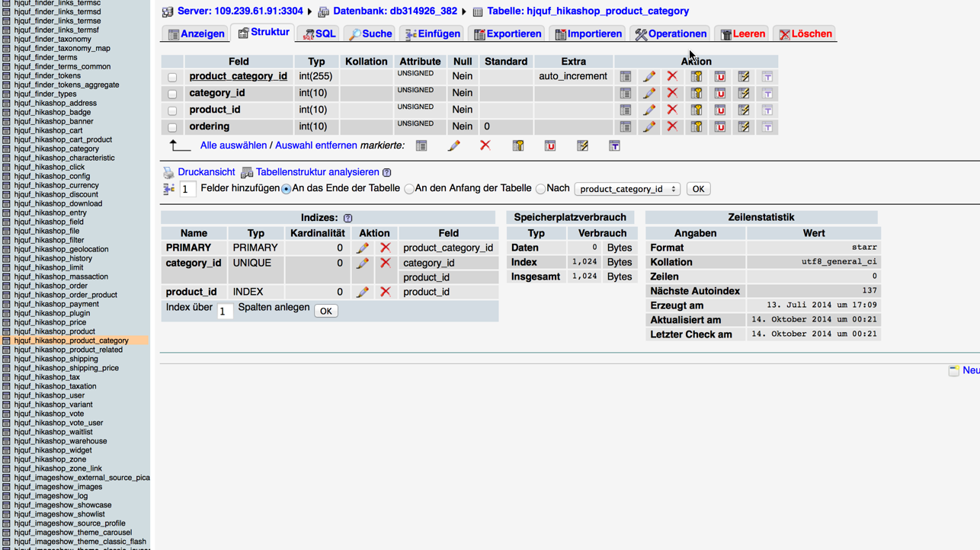Add a unique index on the product_category_id row
Screen dimensions: 980x550
(720, 76)
